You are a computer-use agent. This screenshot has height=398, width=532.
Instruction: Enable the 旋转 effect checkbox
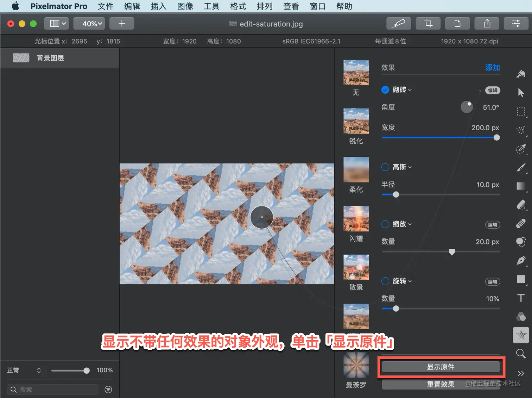pyautogui.click(x=385, y=281)
